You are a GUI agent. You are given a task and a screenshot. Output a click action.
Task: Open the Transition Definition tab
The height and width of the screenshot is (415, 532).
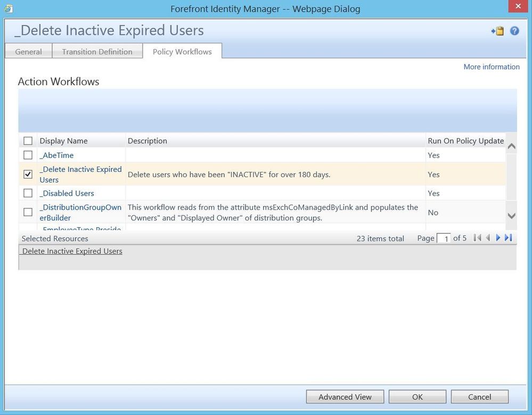[97, 52]
